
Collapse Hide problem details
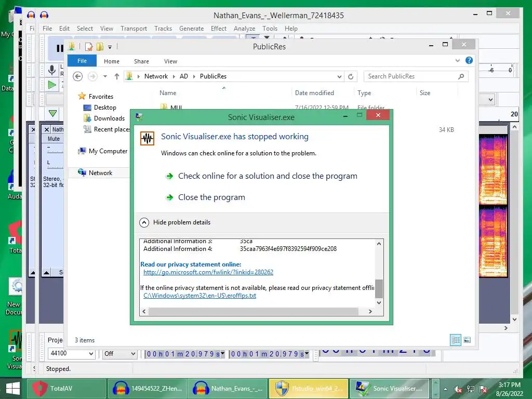point(175,222)
